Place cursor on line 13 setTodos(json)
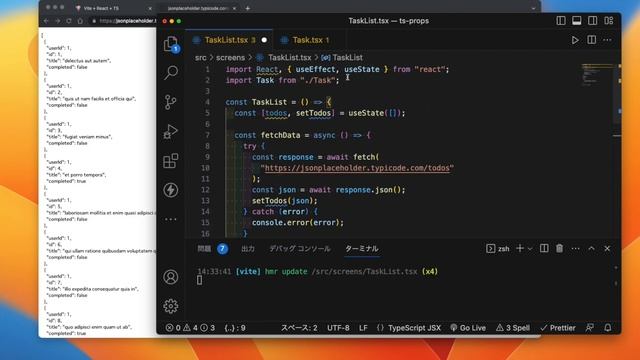The height and width of the screenshot is (360, 640). (284, 201)
